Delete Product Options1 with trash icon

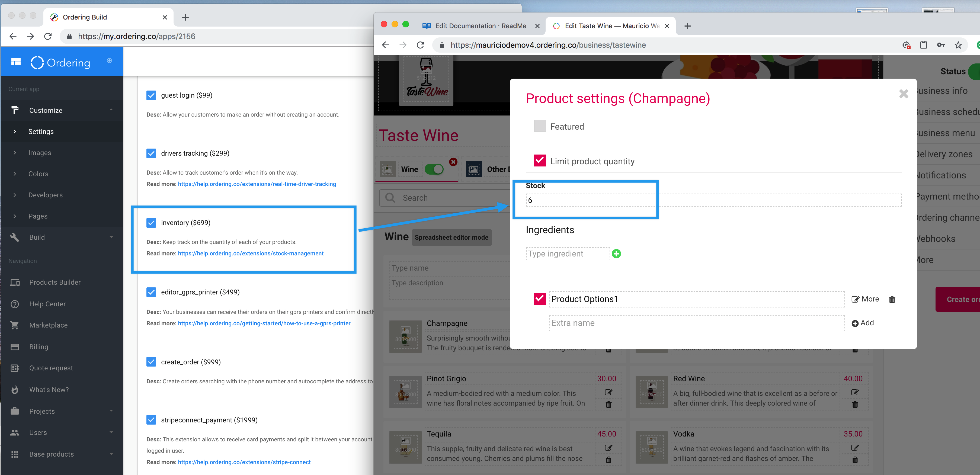click(x=892, y=300)
